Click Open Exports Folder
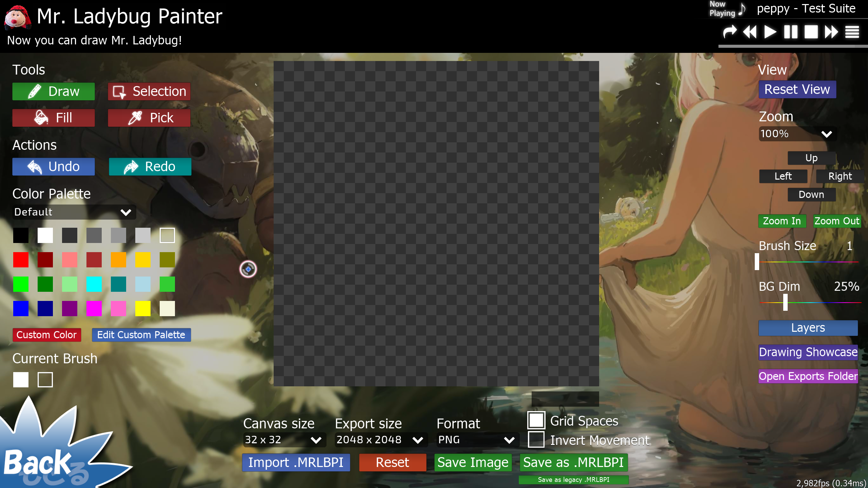This screenshot has height=488, width=868. point(808,376)
